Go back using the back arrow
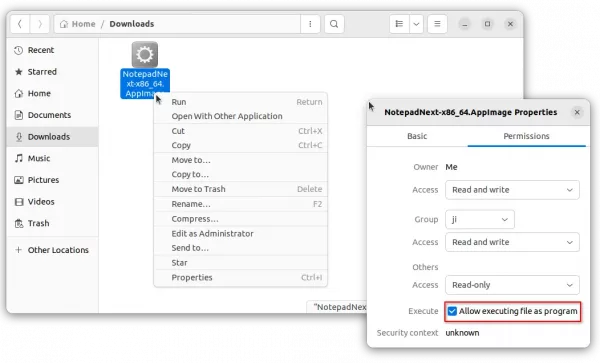Screen dimensions: 600x363 coord(20,24)
